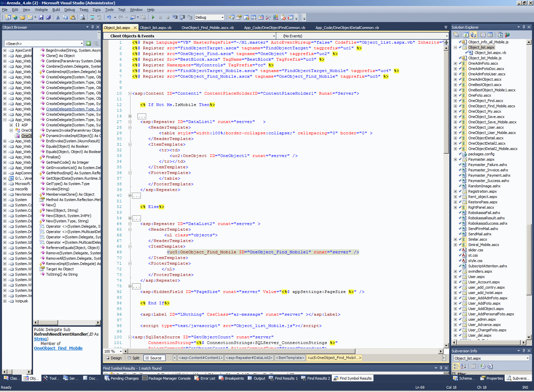
Task: Open the Debug menu
Action: (69, 10)
